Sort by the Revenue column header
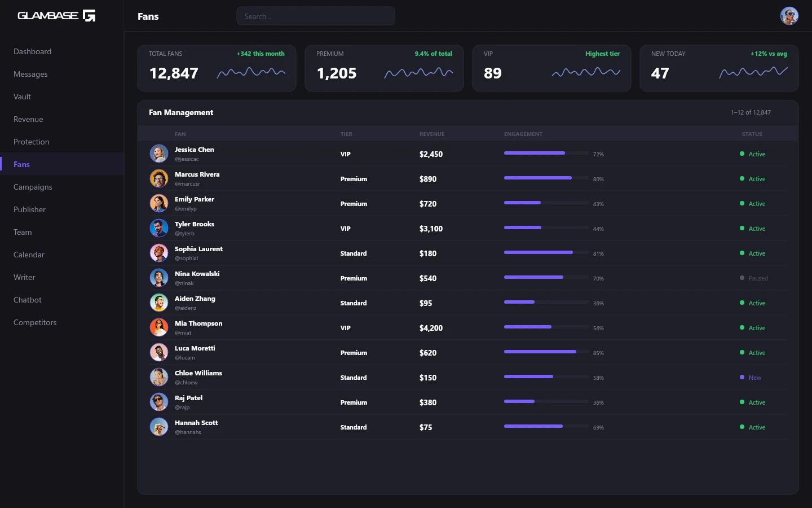812x508 pixels. pos(432,134)
